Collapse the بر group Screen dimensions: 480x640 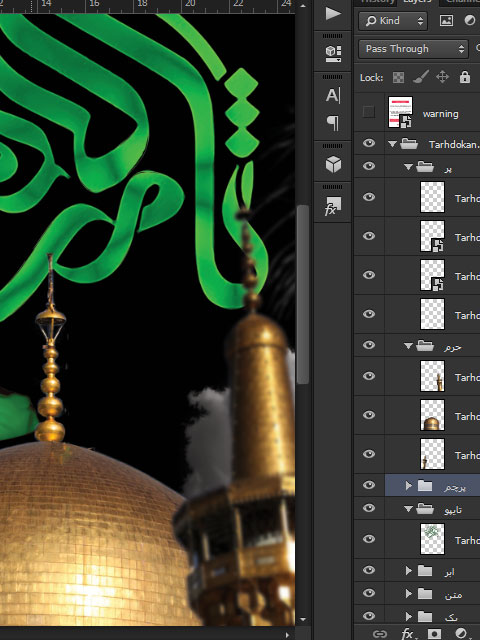click(x=408, y=167)
